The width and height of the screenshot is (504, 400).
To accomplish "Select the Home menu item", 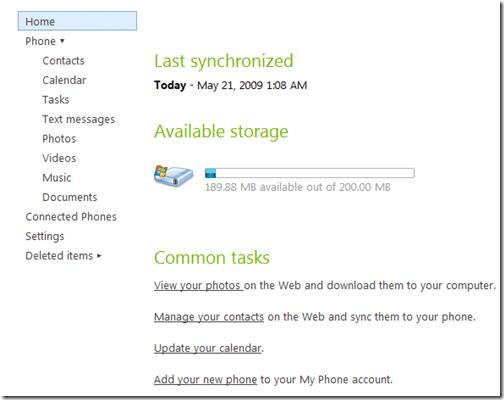I will (x=77, y=21).
